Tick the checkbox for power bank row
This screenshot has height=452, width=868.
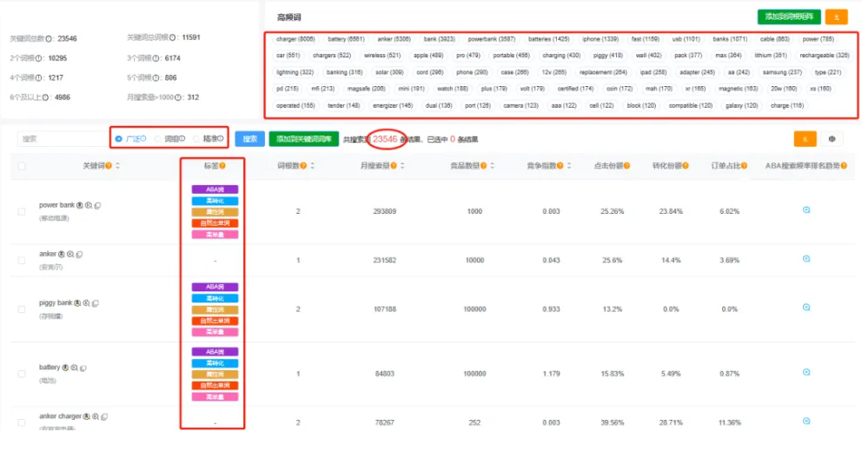click(x=22, y=211)
